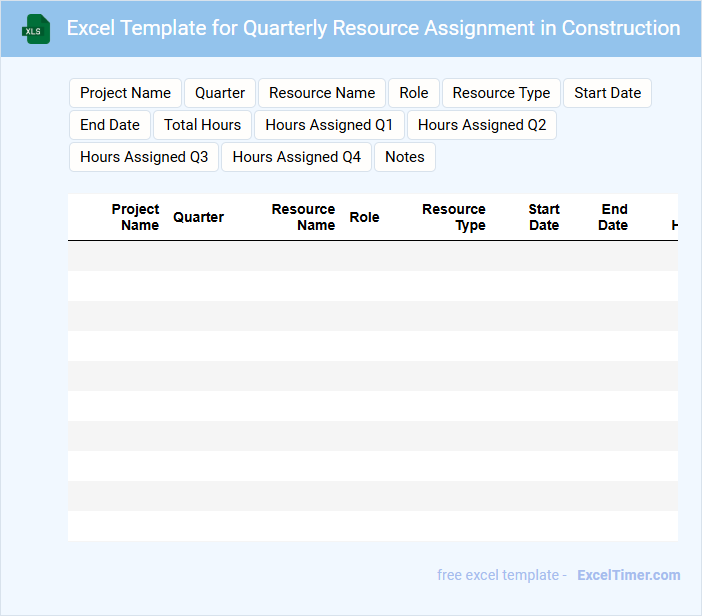Screen dimensions: 702x616
Task: Select the Hours Assigned Q2 tag
Action: [x=482, y=125]
